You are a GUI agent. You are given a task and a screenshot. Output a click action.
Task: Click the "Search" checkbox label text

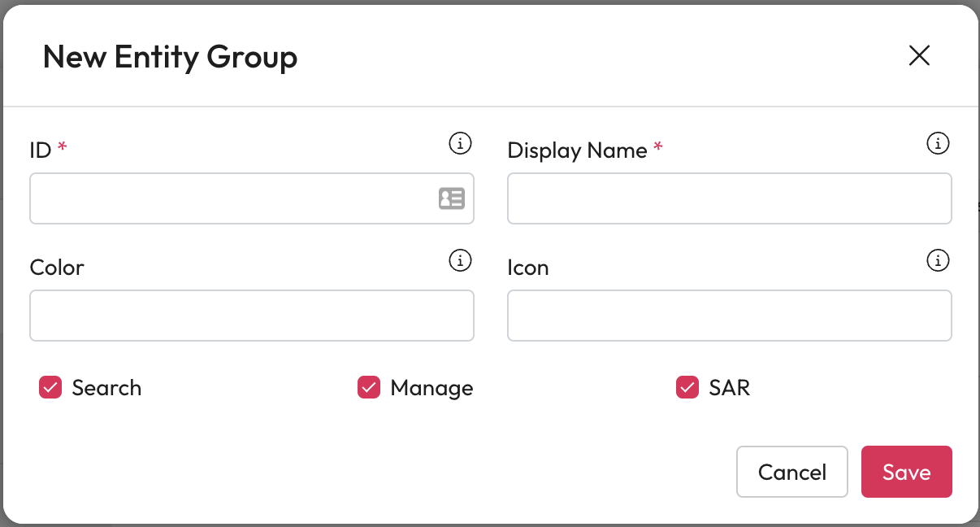pyautogui.click(x=106, y=388)
